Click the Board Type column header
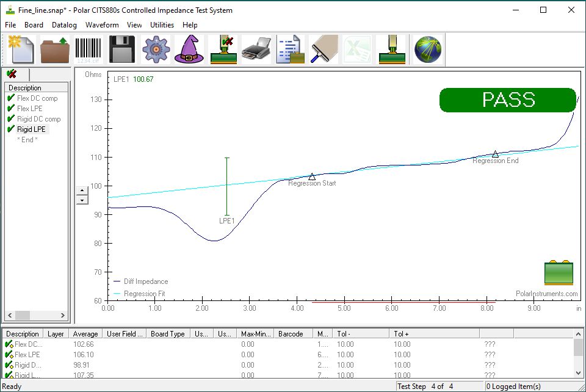The height and width of the screenshot is (392, 586). pos(168,334)
